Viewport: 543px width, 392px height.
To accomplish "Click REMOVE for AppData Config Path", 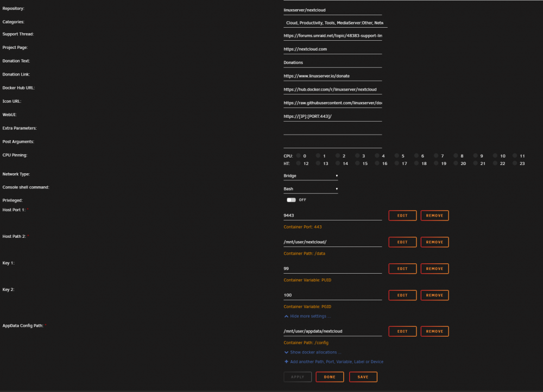I will 434,331.
